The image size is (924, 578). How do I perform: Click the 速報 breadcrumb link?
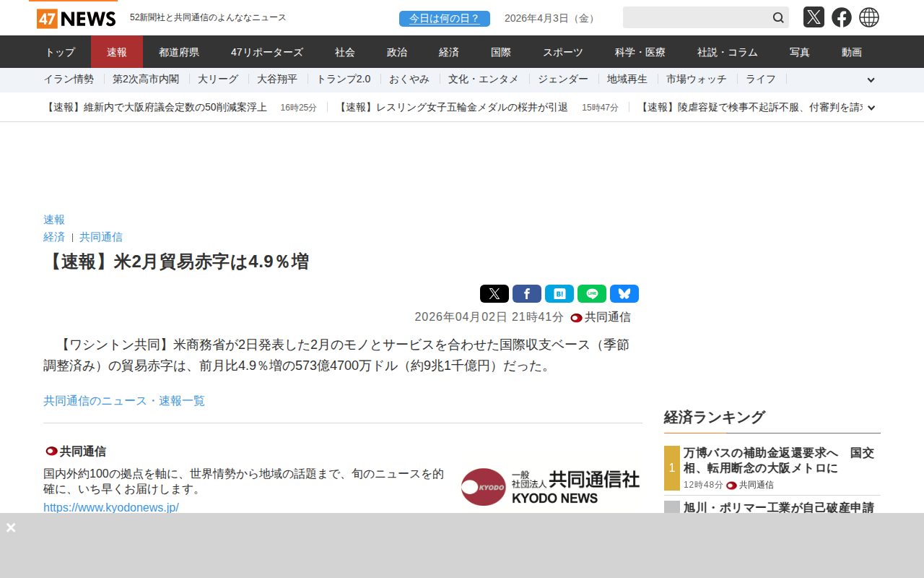click(54, 220)
